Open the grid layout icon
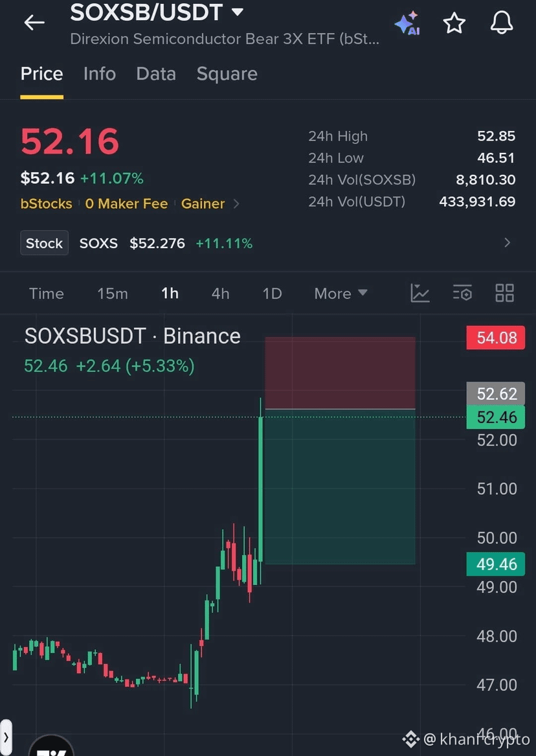The width and height of the screenshot is (536, 756). [x=505, y=293]
